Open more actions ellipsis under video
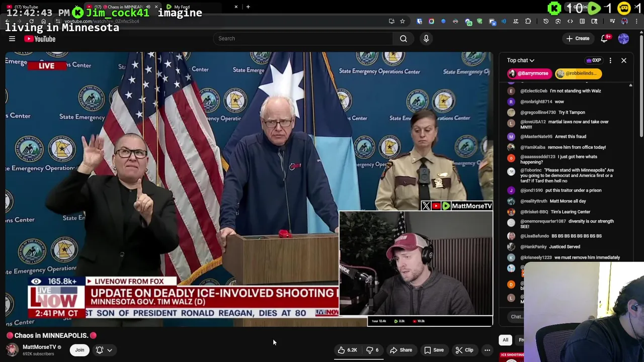This screenshot has height=362, width=644. (x=487, y=350)
